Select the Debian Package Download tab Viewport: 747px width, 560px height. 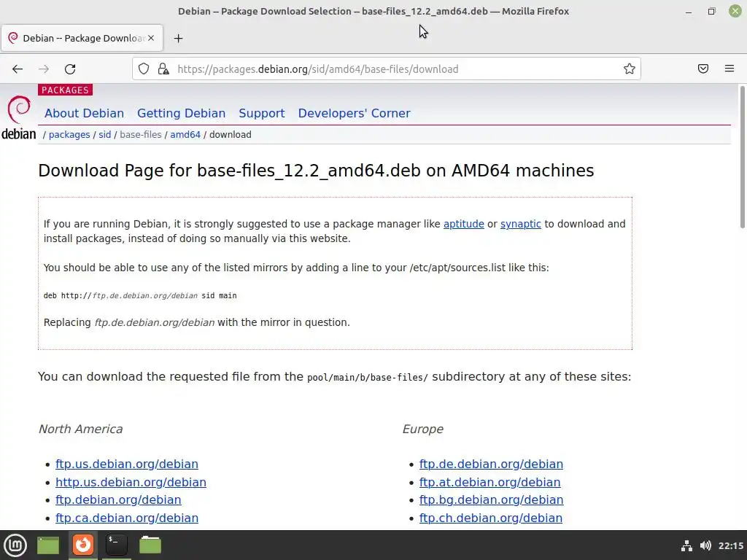82,38
